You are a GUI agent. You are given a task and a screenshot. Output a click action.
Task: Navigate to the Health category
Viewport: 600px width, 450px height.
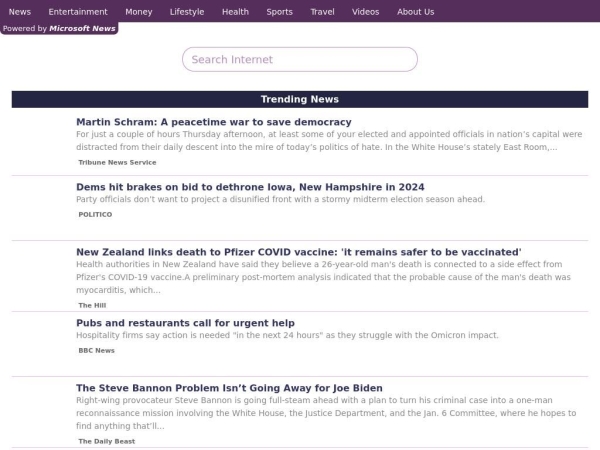click(235, 12)
